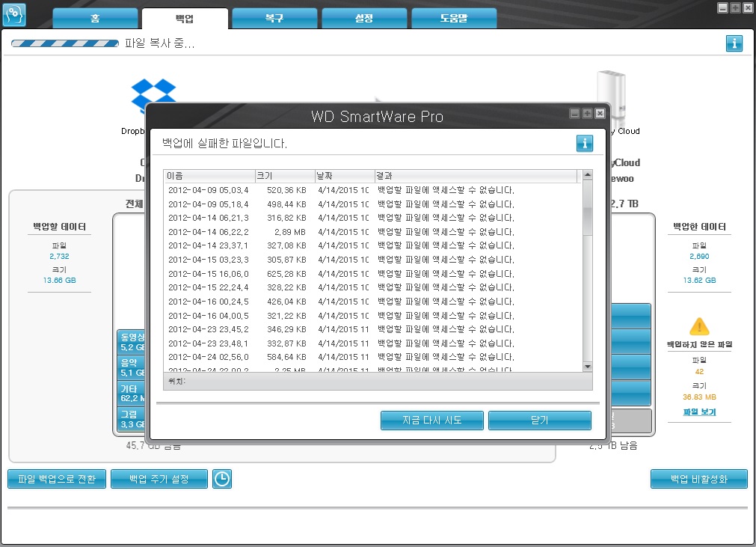The height and width of the screenshot is (547, 756).
Task: Click the 파일 복사 중 progress bar
Action: click(65, 43)
